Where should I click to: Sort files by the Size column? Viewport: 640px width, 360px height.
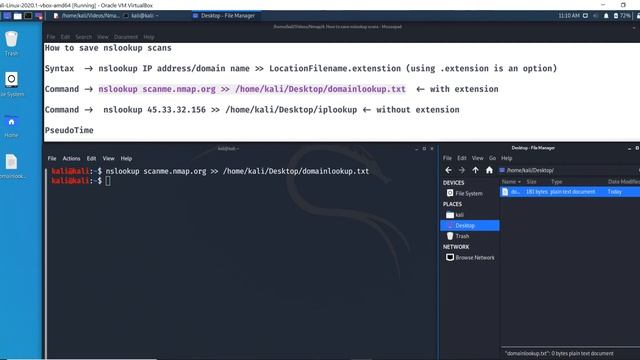point(531,182)
